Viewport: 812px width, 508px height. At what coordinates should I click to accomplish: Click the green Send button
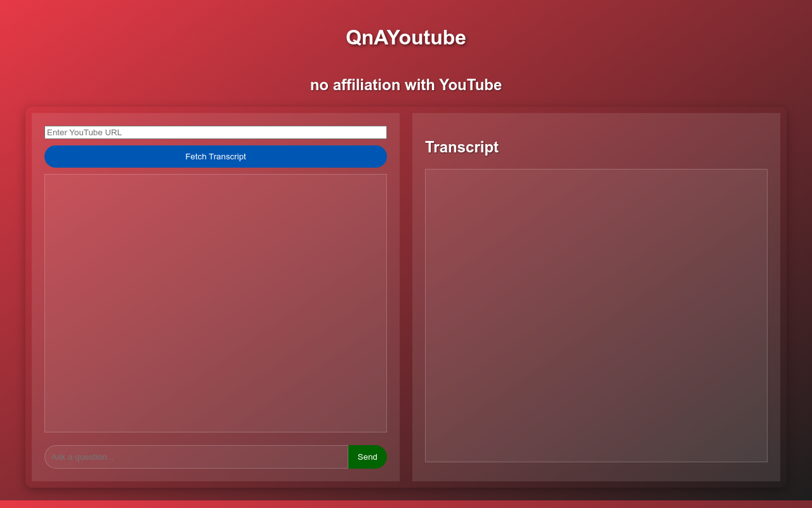(367, 457)
